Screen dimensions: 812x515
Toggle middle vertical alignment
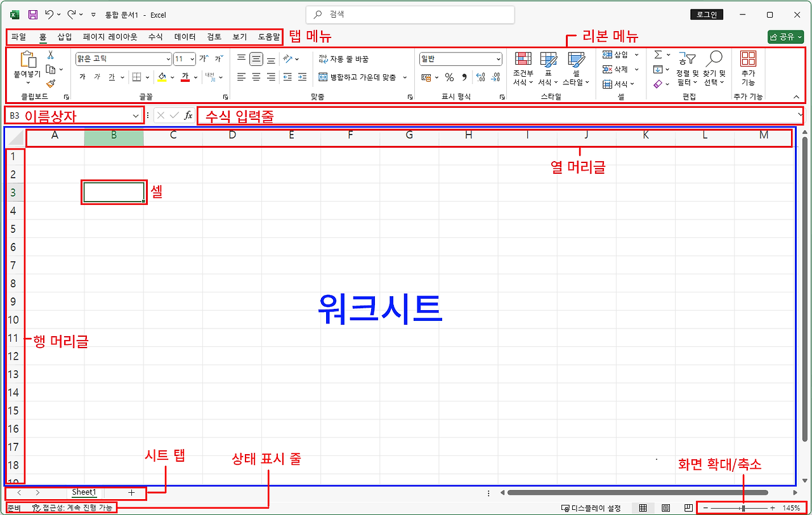256,59
